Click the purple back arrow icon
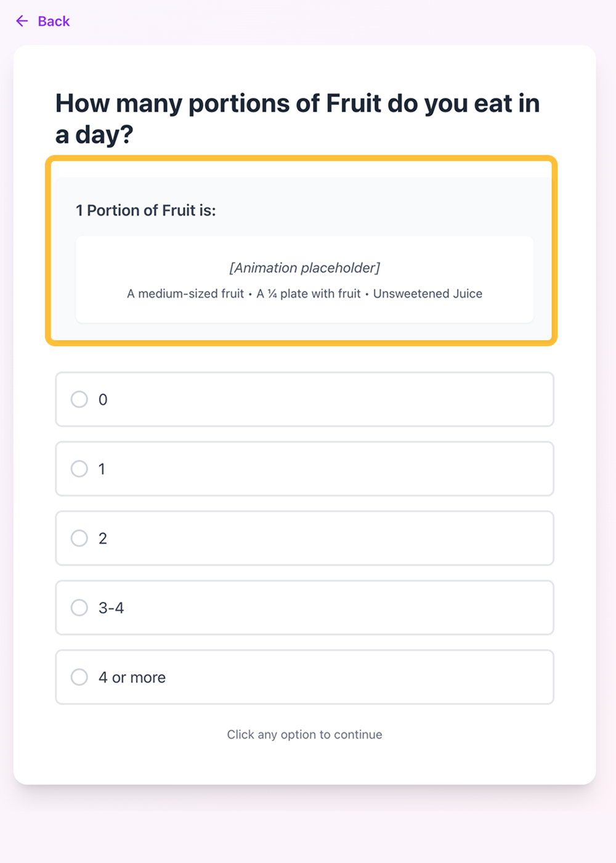 [22, 21]
